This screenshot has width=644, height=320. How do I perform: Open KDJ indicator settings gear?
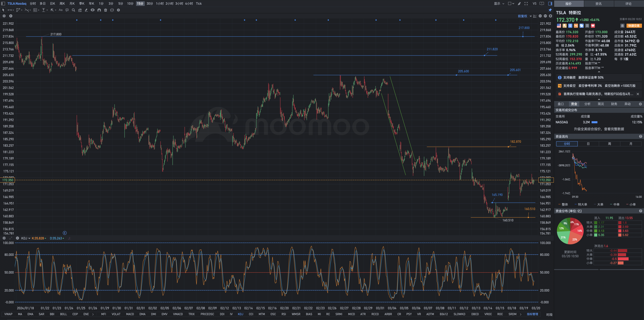tap(4, 238)
